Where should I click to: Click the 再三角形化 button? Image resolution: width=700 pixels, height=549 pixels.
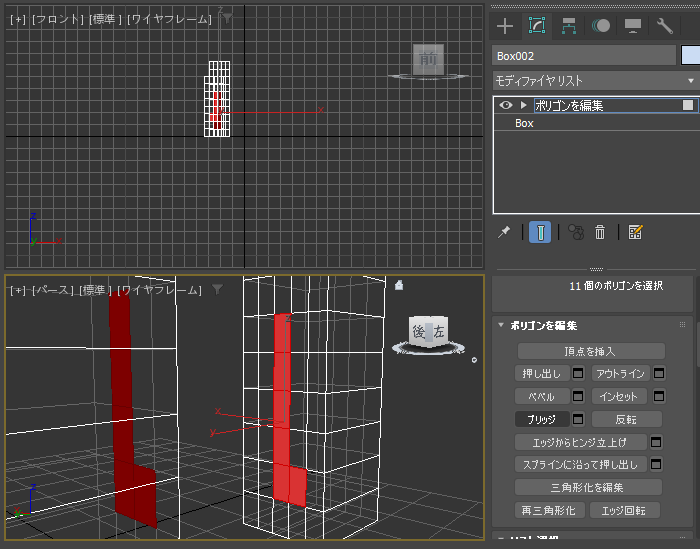coord(550,510)
